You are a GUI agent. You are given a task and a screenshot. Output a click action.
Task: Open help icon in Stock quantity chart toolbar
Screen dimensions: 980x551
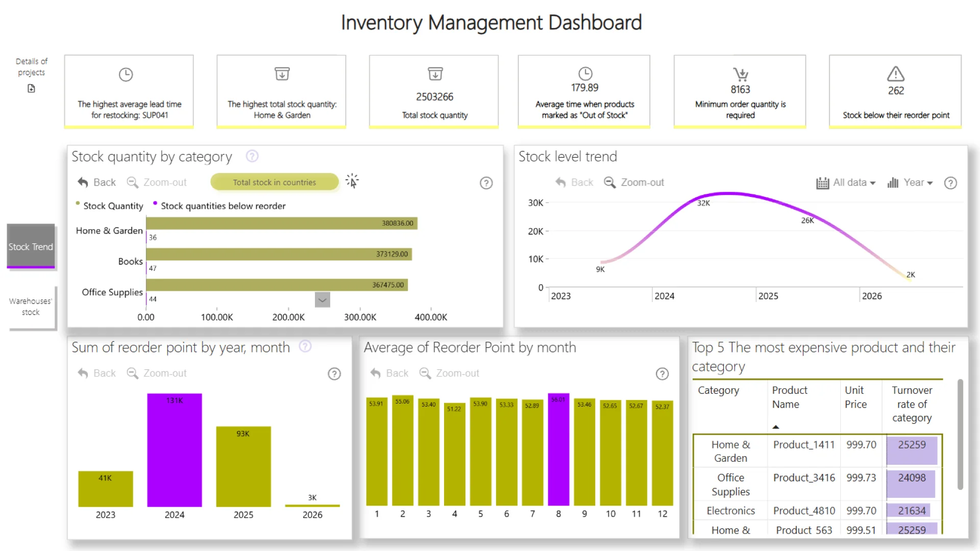(x=486, y=183)
